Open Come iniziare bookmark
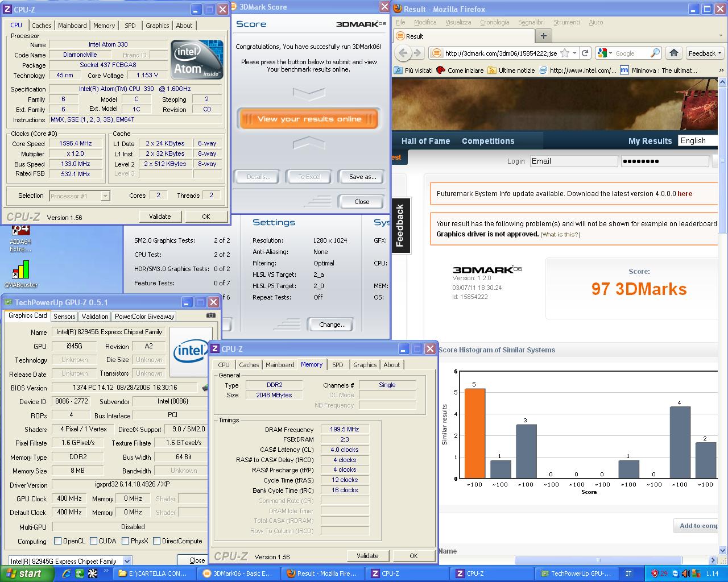This screenshot has width=728, height=582. pos(460,70)
